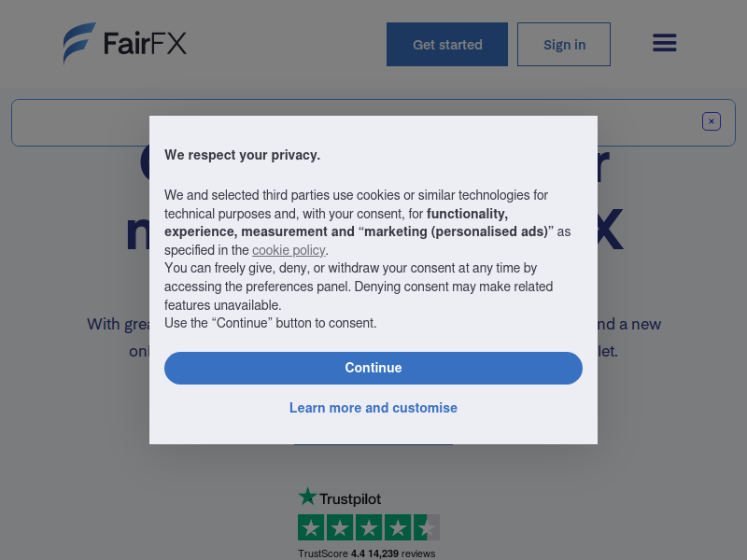Click the FairFX swoosh logo icon
This screenshot has height=560, width=747.
[x=79, y=43]
